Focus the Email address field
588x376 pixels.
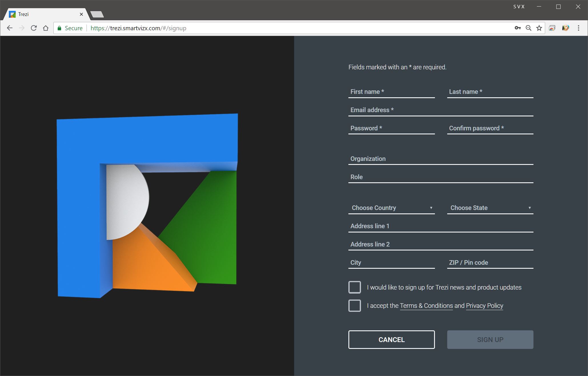coord(441,110)
